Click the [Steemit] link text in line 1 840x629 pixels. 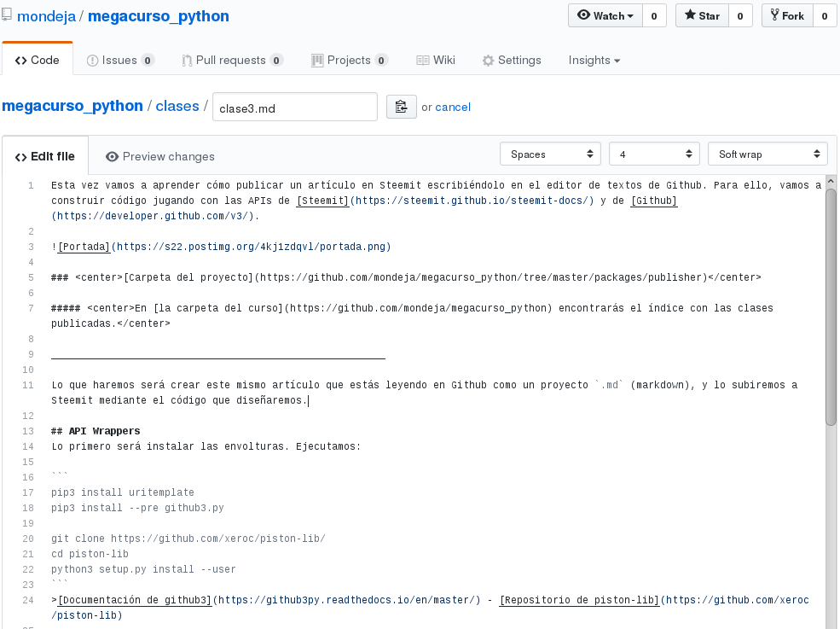322,201
